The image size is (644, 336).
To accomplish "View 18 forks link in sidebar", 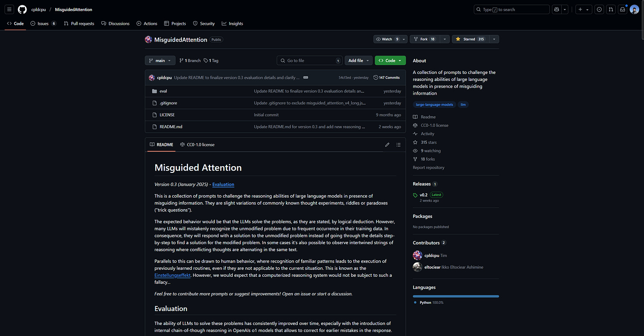I will point(424,159).
